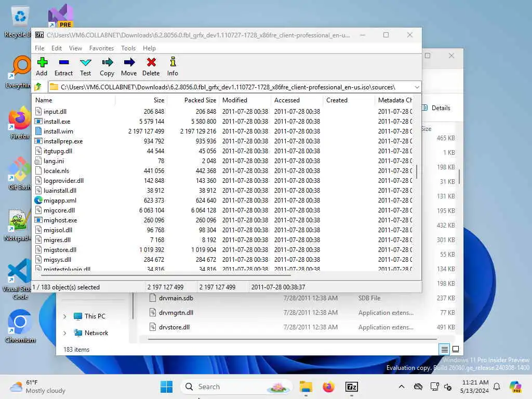Switch Explorer to details list view
Image resolution: width=532 pixels, height=399 pixels.
(x=444, y=349)
